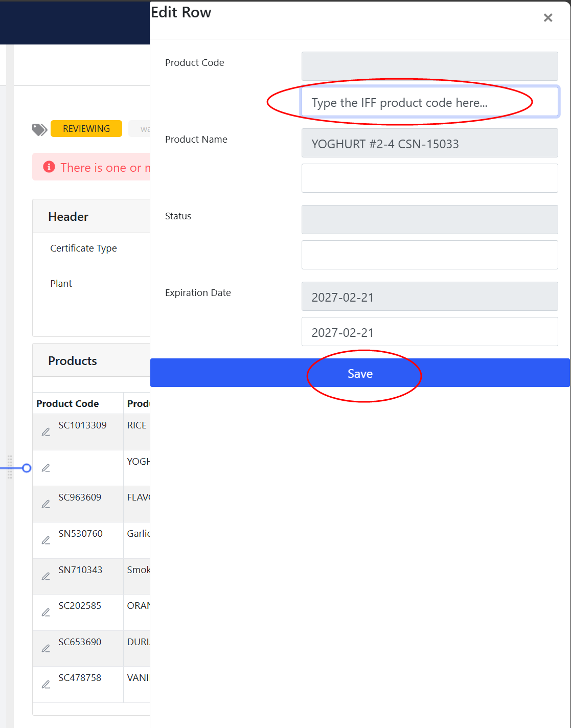Click the red error alert icon
The height and width of the screenshot is (728, 571).
[49, 167]
